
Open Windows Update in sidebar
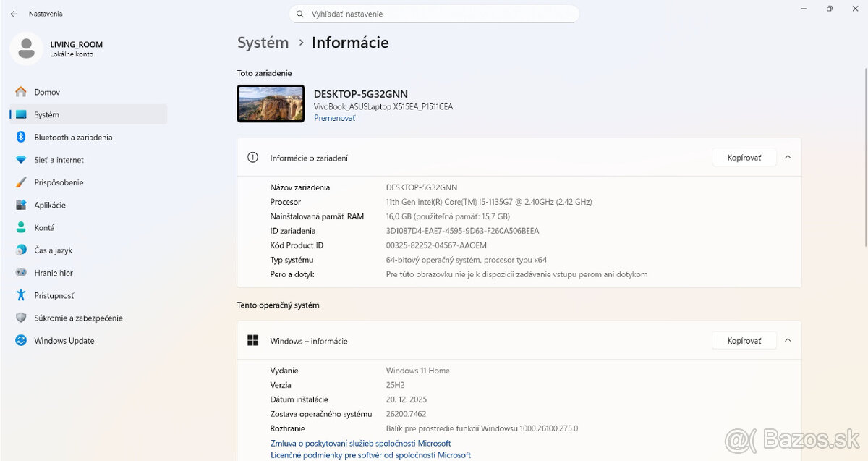62,340
